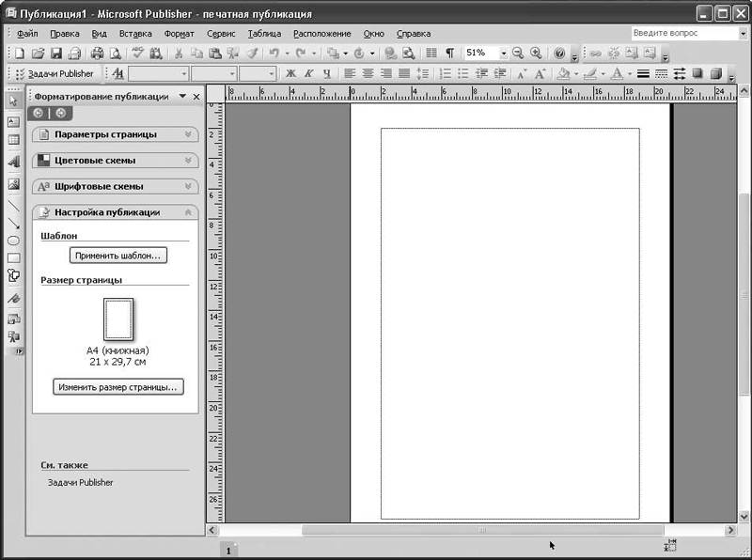
Task: Open the Таблица menu
Action: tap(264, 34)
